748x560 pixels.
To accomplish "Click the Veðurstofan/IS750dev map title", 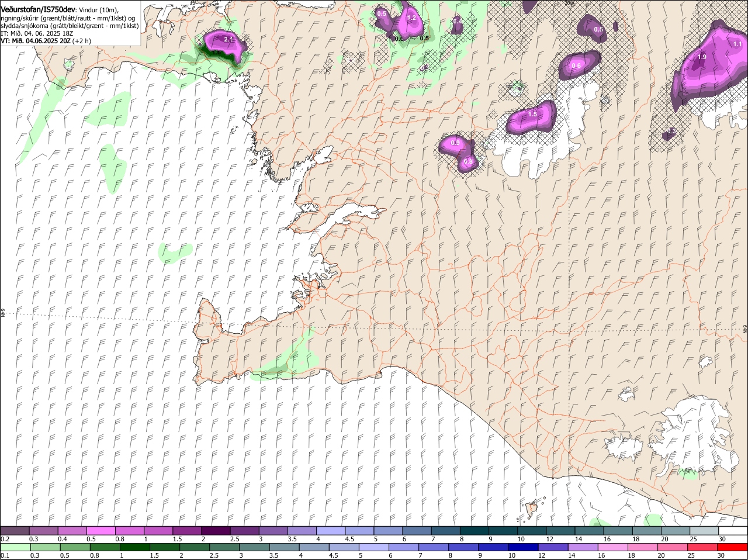I will (38, 9).
